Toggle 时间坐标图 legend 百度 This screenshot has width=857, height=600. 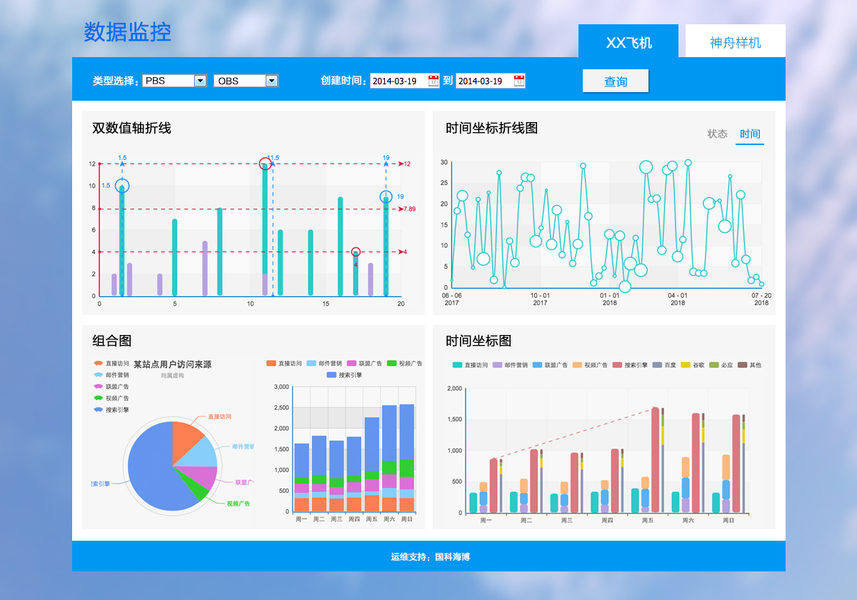point(664,365)
